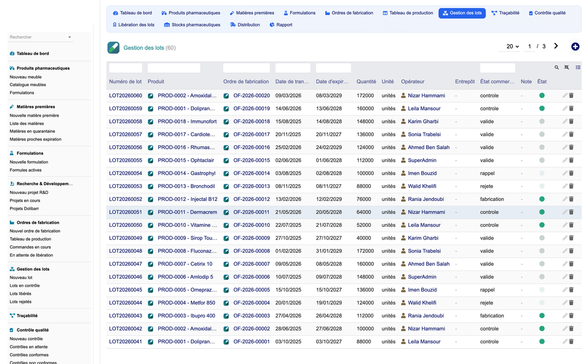
Task: Delete lot LOT20260044 trash icon
Action: coord(571,303)
